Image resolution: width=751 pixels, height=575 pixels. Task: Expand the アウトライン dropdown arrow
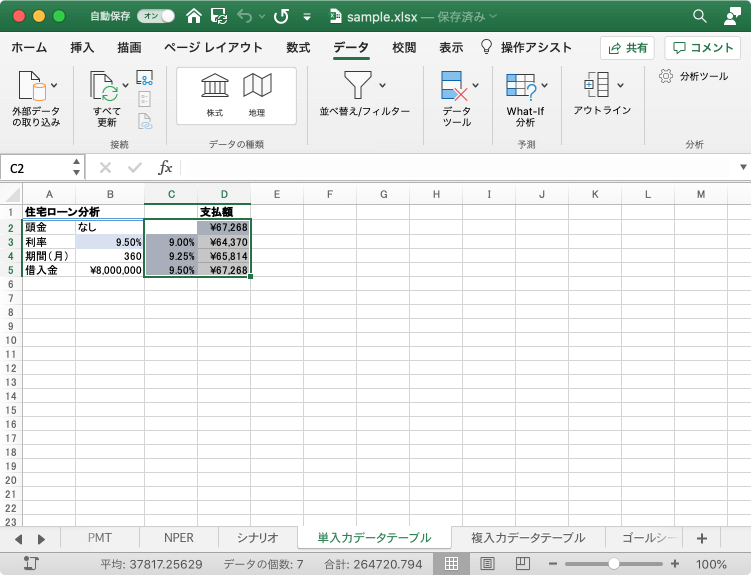pos(620,86)
